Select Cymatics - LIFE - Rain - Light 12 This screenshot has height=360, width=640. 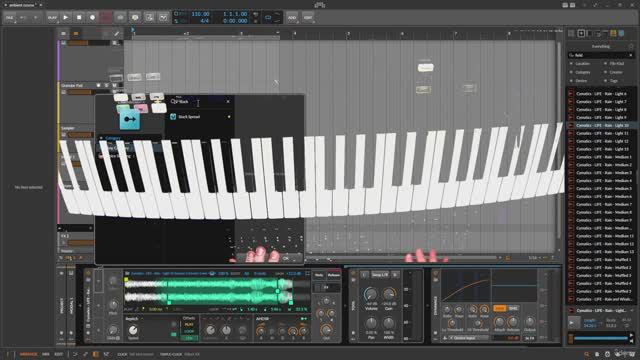pyautogui.click(x=601, y=141)
